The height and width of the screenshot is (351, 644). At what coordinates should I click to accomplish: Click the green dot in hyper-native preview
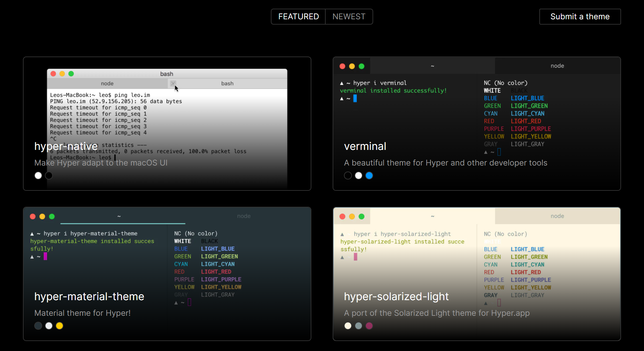pos(71,74)
